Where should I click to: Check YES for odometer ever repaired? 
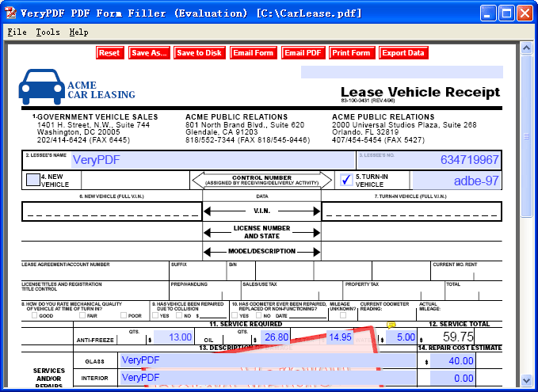coord(235,315)
